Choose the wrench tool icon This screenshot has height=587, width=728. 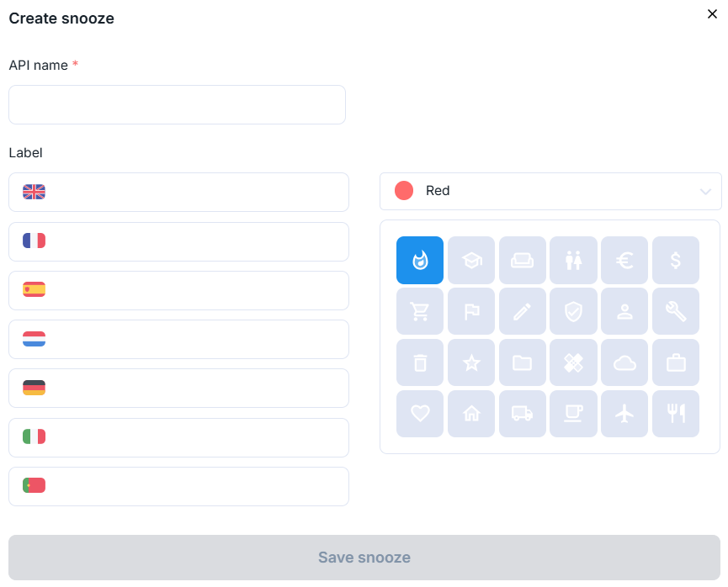click(x=676, y=312)
